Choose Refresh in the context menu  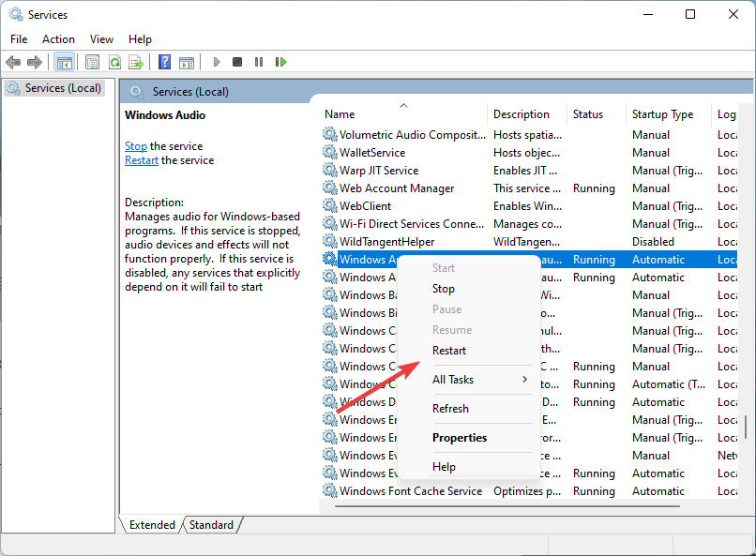469,409
